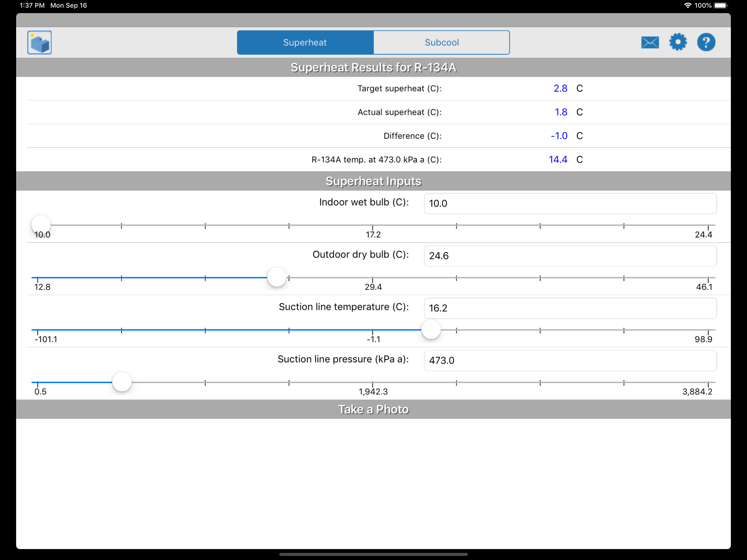The image size is (747, 560).
Task: Click the Suction line pressure slider knob
Action: pos(122,382)
